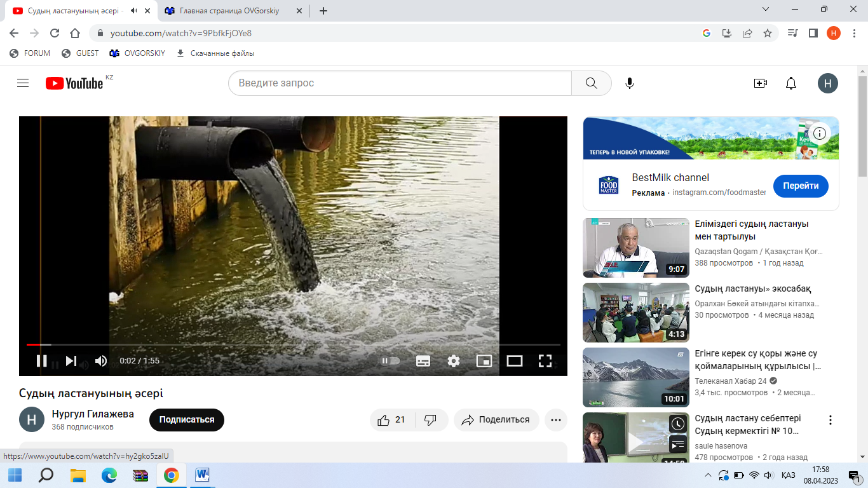Image resolution: width=868 pixels, height=488 pixels.
Task: Mute the video player volume
Action: (101, 361)
